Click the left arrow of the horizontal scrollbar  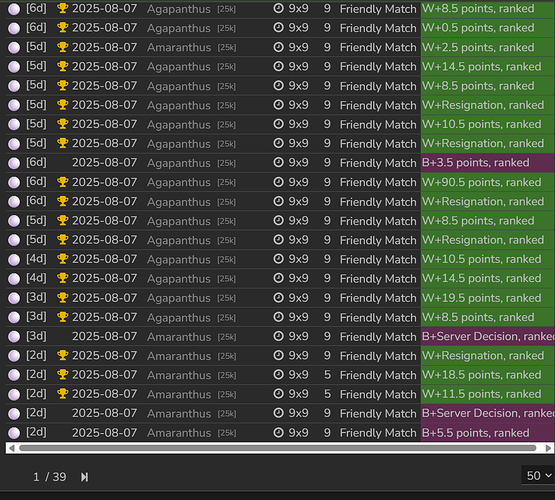pos(12,448)
